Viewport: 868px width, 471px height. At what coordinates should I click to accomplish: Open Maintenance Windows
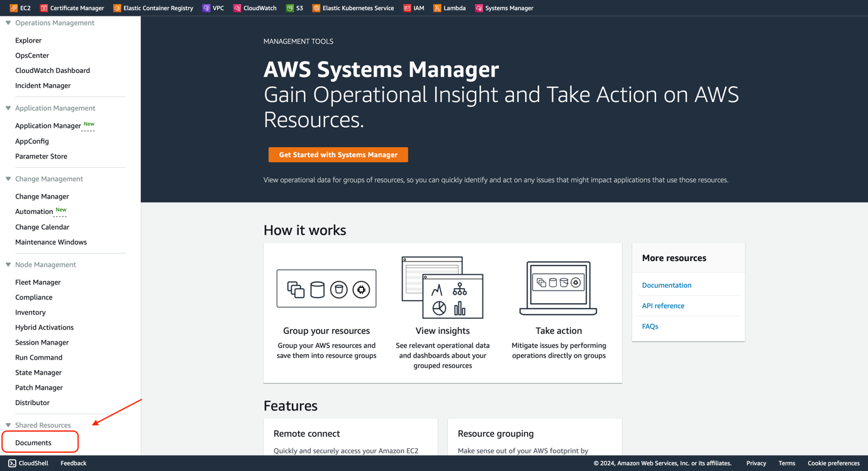51,242
